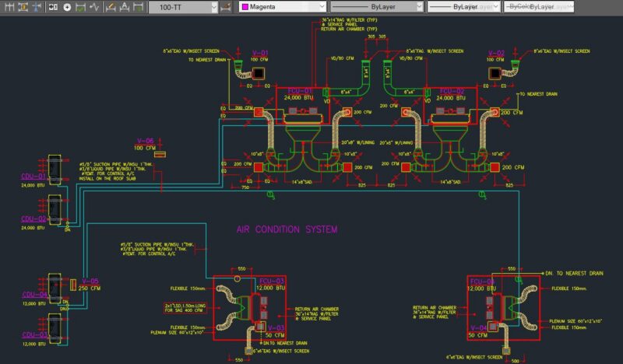Pick the V-06 tag text
623x364 pixels.
[x=146, y=141]
